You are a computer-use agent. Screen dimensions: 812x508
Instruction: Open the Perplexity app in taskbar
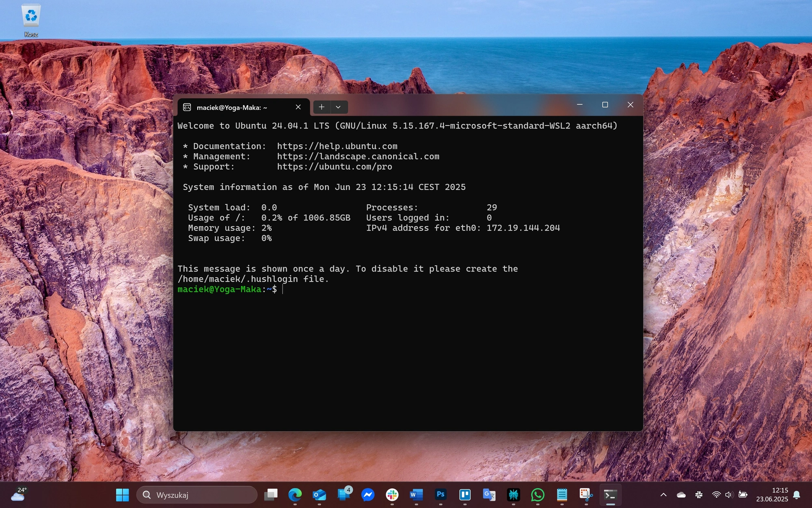514,495
